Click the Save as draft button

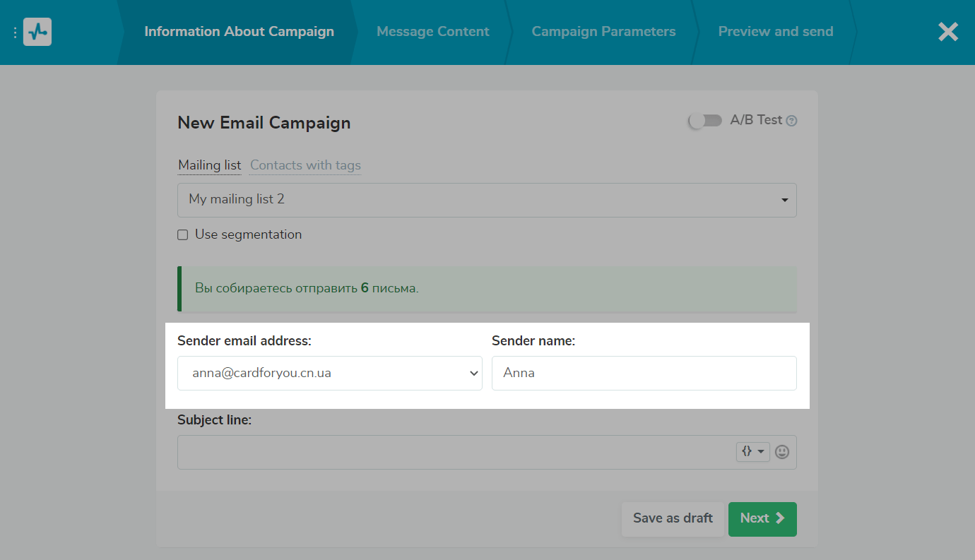point(673,518)
